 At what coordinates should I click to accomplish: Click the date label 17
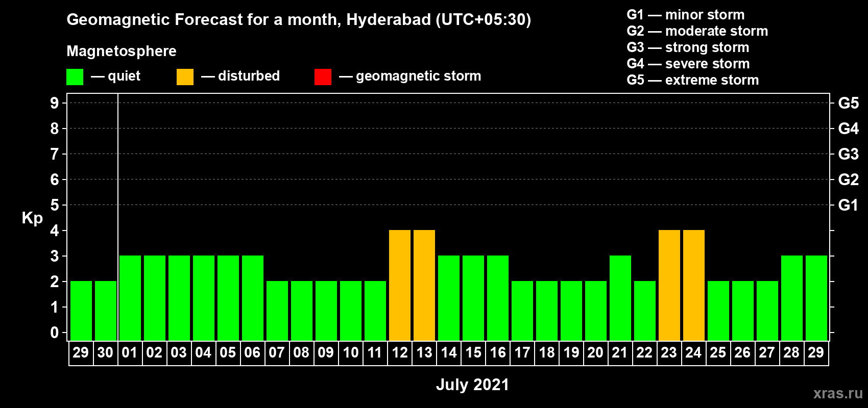522,353
